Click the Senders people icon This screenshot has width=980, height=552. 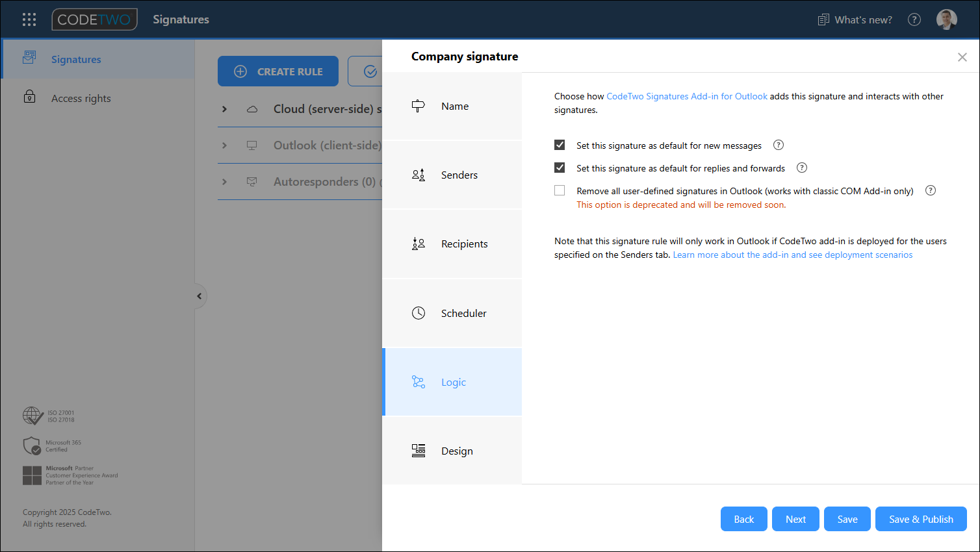pyautogui.click(x=419, y=175)
